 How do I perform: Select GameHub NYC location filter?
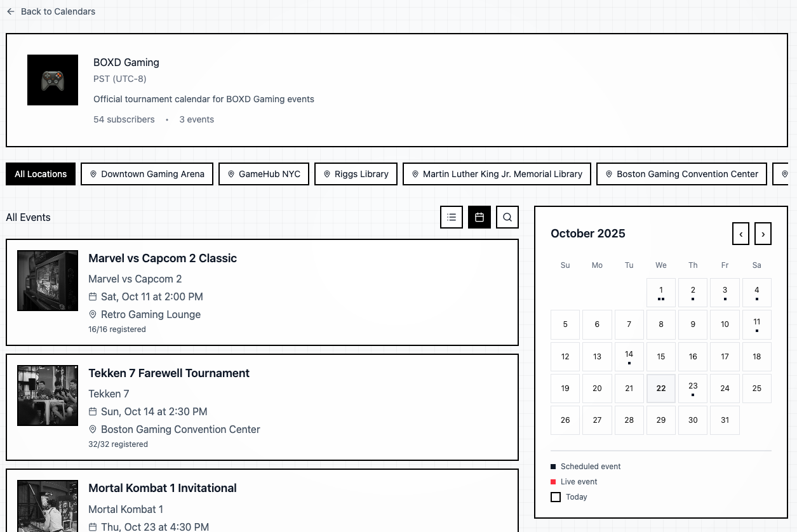point(264,174)
